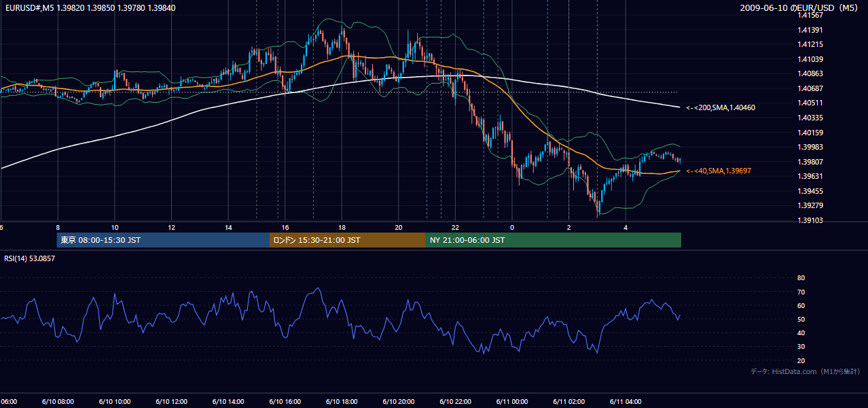Click price axis label 1.40863
This screenshot has width=868, height=408.
pos(810,73)
